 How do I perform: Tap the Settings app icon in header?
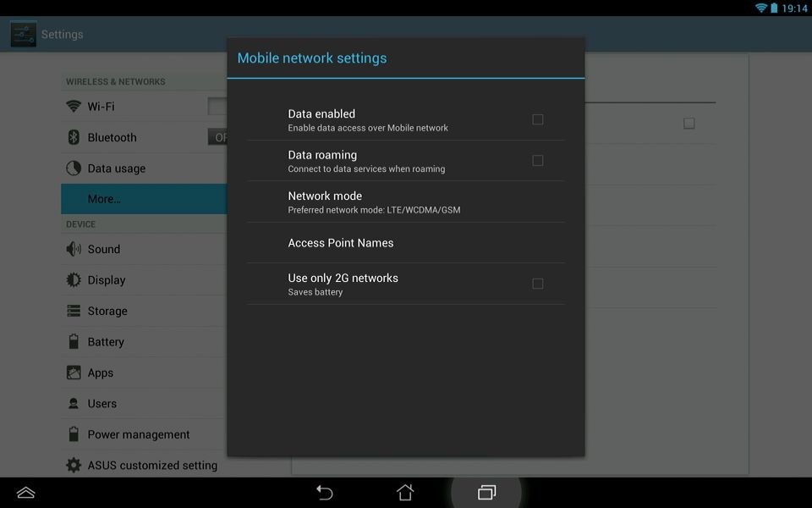(x=24, y=34)
